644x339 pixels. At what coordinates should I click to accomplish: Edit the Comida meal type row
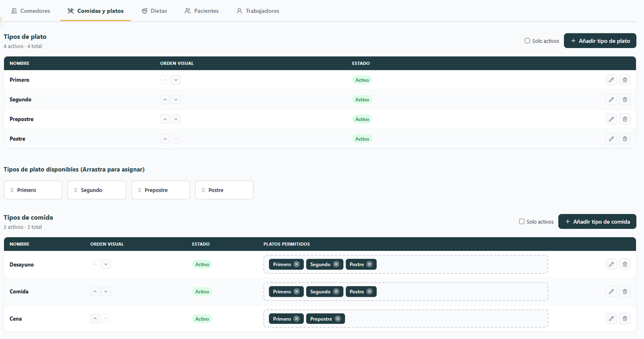(x=611, y=291)
